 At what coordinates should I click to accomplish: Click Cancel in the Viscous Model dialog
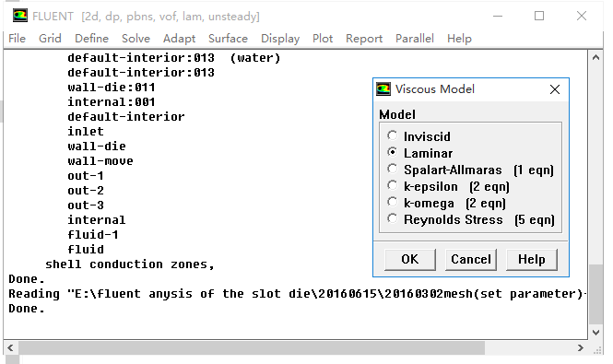click(x=471, y=259)
